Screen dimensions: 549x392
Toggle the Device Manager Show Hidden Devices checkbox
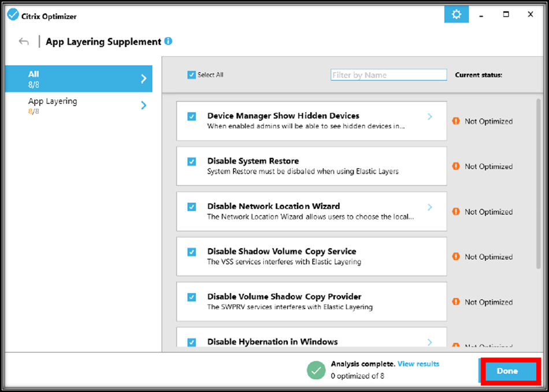point(192,116)
